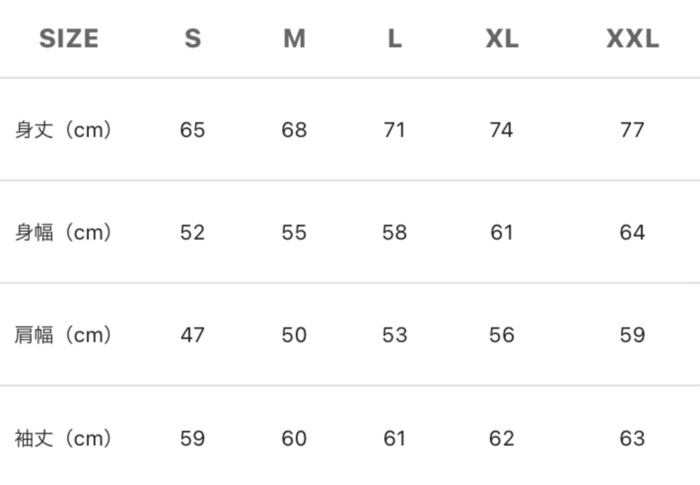Select the M size column header
The height and width of the screenshot is (485, 700).
(294, 39)
